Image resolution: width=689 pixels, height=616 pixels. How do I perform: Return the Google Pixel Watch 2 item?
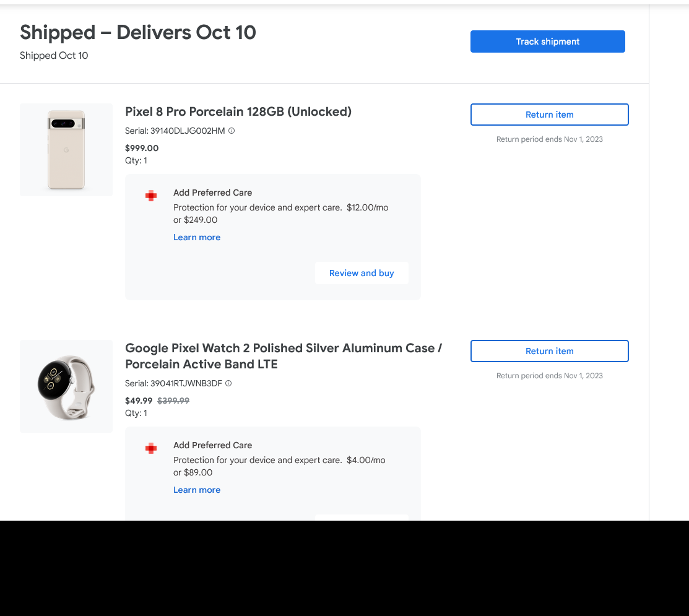pyautogui.click(x=549, y=351)
